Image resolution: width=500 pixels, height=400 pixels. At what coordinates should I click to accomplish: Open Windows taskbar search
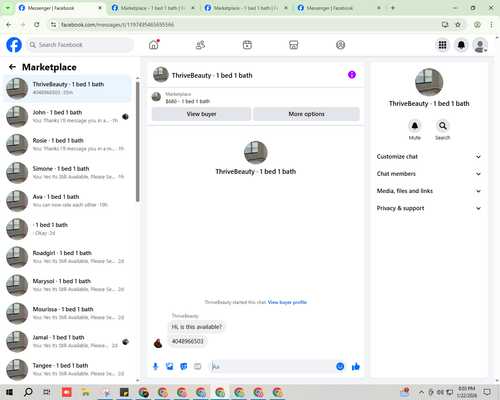coord(28,392)
